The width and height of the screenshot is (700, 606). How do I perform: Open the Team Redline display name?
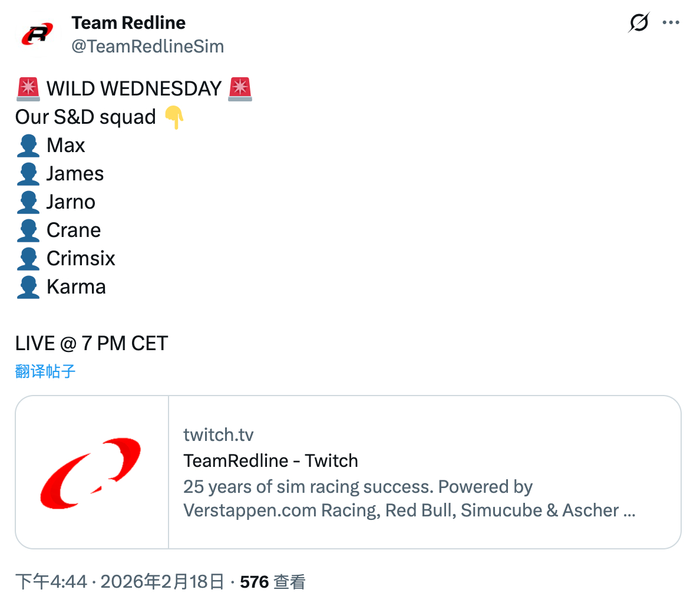[128, 23]
